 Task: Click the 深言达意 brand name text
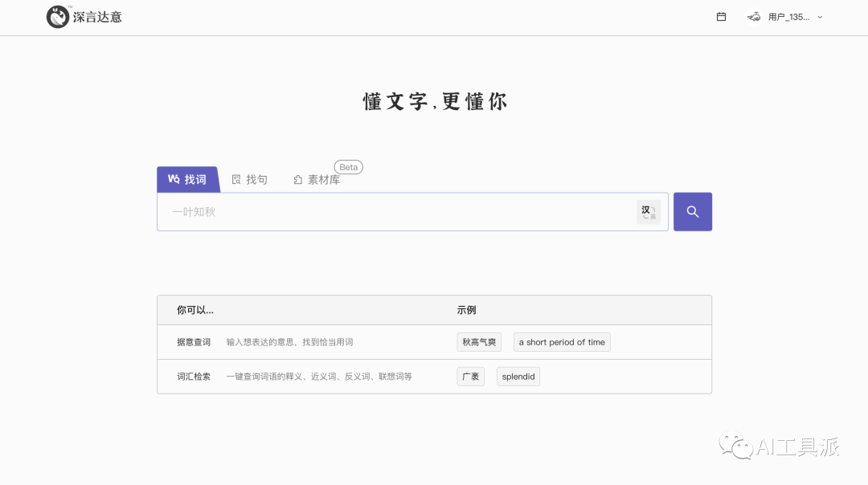coord(97,17)
